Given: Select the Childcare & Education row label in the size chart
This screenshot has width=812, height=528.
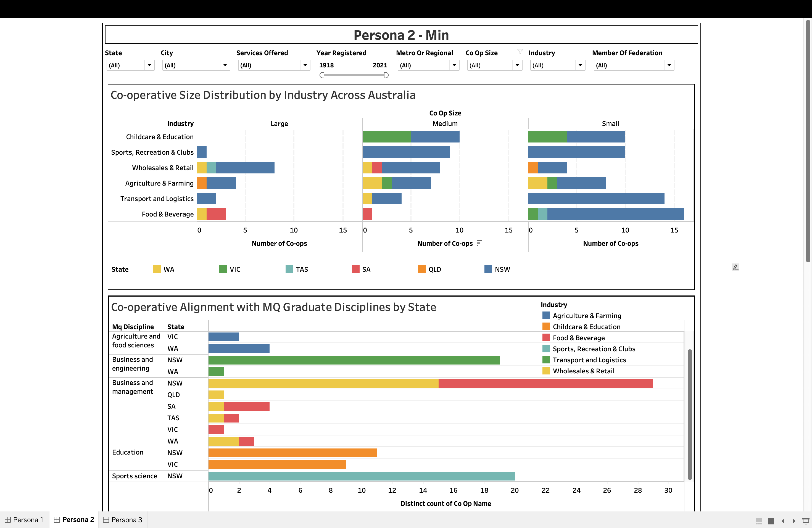Looking at the screenshot, I should (x=160, y=137).
